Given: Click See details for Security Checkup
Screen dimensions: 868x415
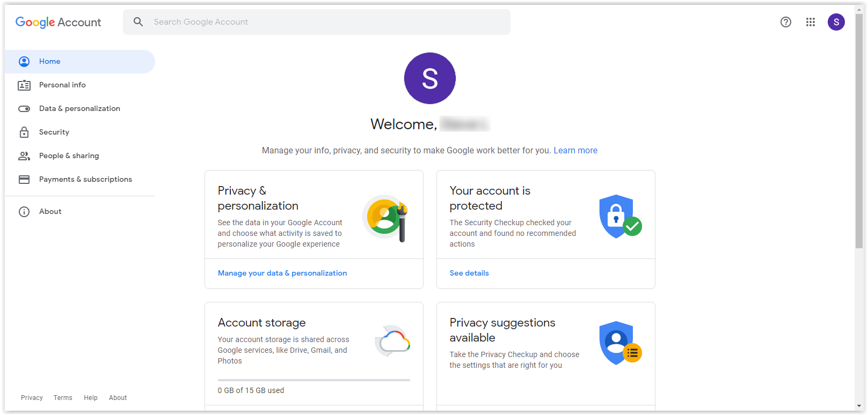Looking at the screenshot, I should tap(469, 273).
